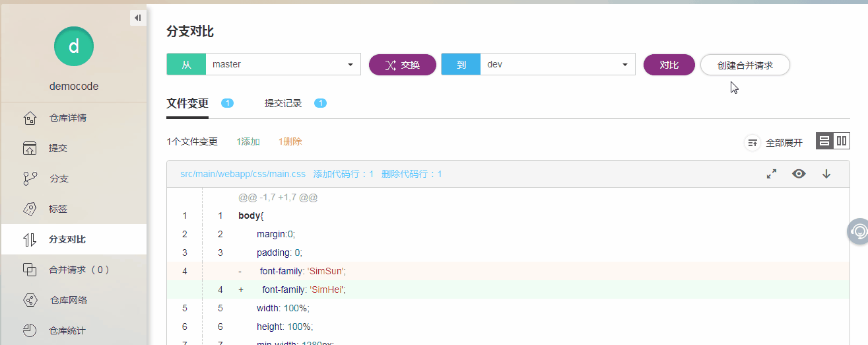The width and height of the screenshot is (868, 345).
Task: Toggle the eye view for main.css
Action: click(799, 174)
